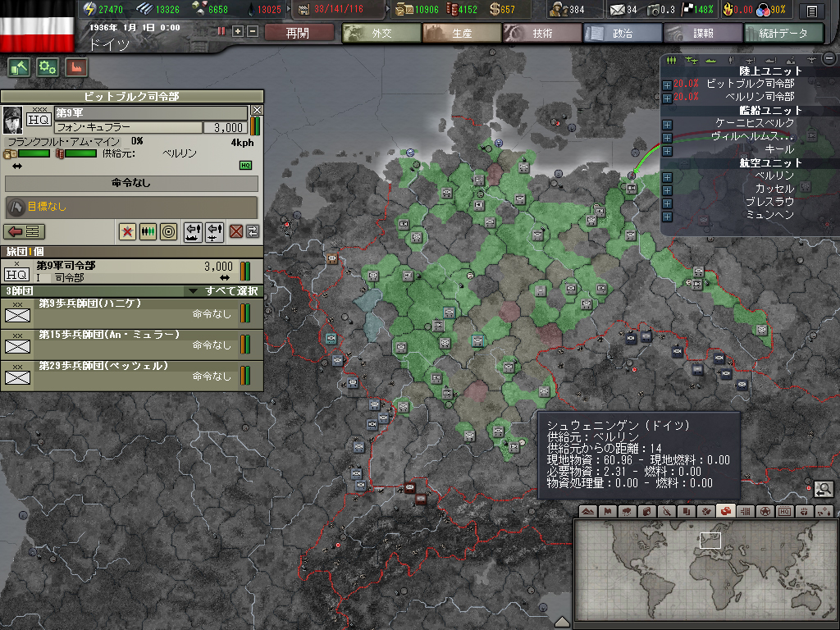This screenshot has width=840, height=630.
Task: Click the 再開 resume button
Action: click(x=299, y=33)
